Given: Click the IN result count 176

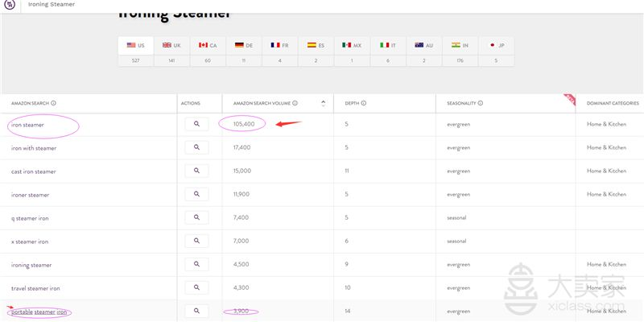Looking at the screenshot, I should coord(460,61).
